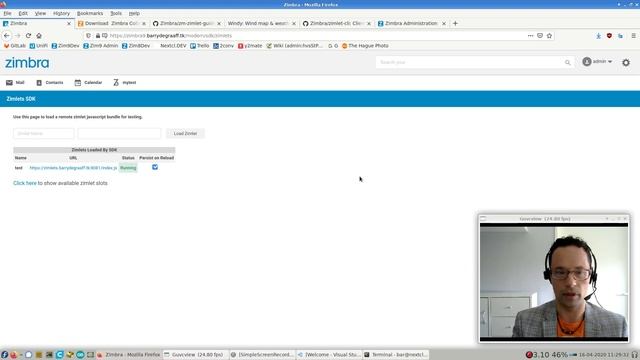Open the Mail section
The image size is (640, 360).
pyautogui.click(x=15, y=82)
